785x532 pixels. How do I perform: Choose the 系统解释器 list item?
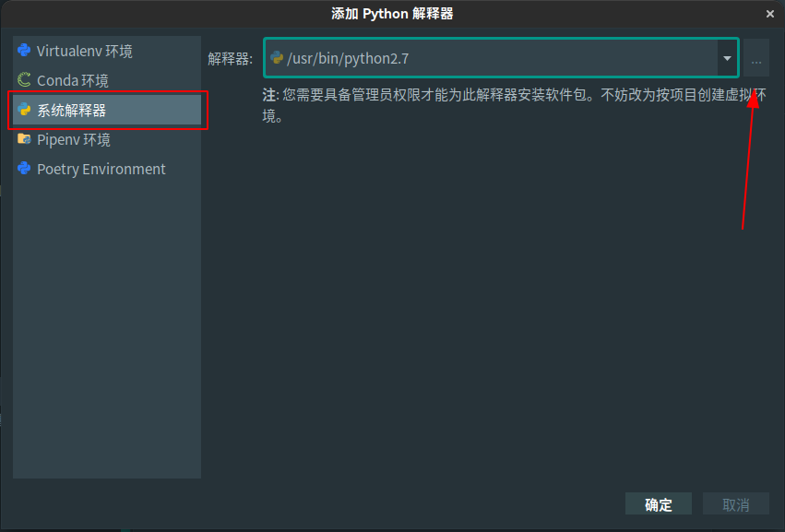pyautogui.click(x=72, y=111)
